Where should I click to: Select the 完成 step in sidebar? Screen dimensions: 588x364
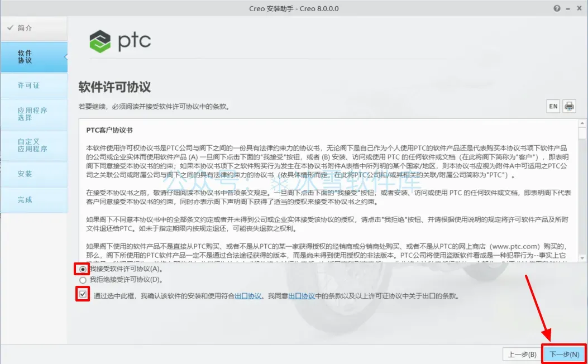pyautogui.click(x=34, y=200)
